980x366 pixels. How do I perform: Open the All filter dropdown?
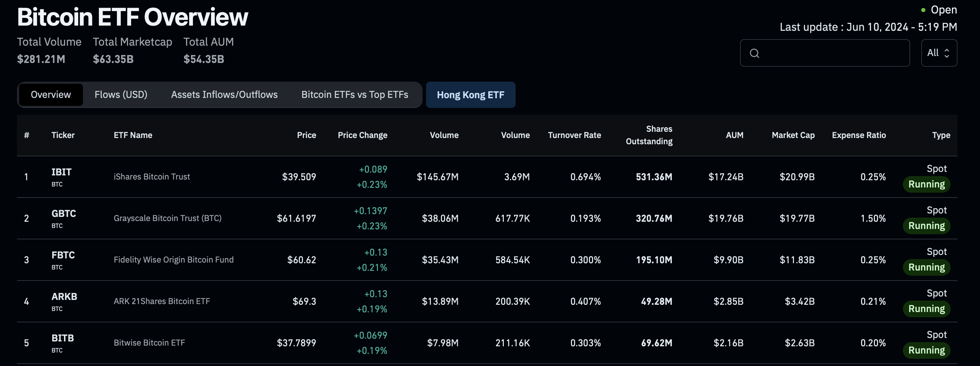point(939,53)
